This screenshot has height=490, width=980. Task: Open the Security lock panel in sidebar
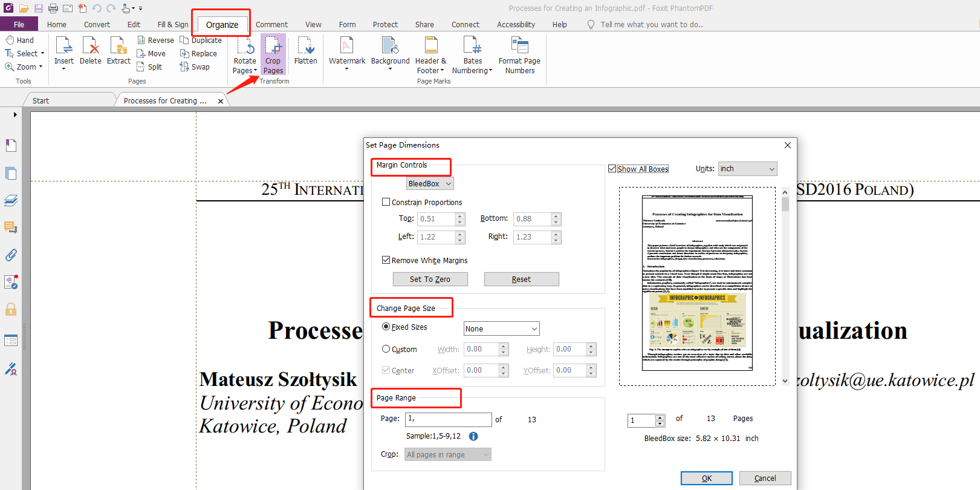(x=11, y=310)
